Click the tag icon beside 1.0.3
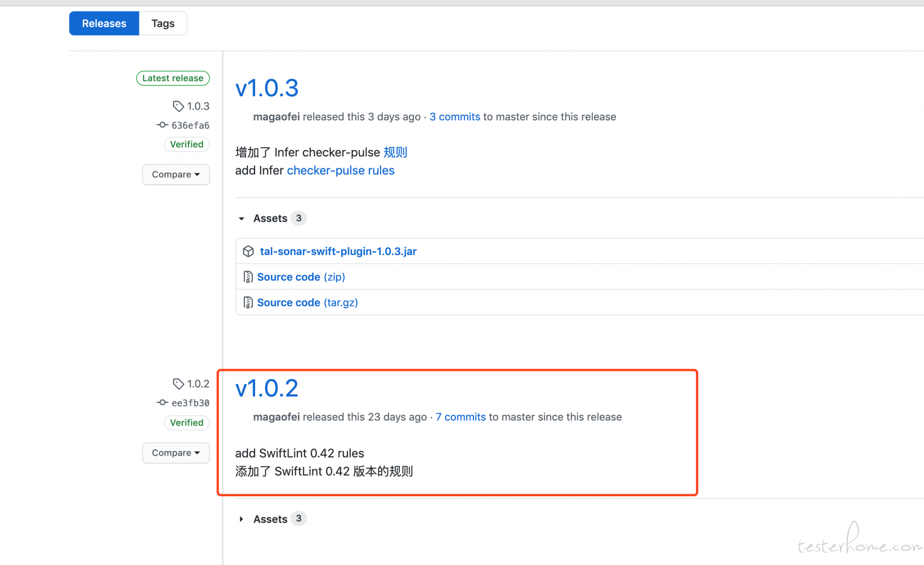This screenshot has height=565, width=924. [x=179, y=106]
